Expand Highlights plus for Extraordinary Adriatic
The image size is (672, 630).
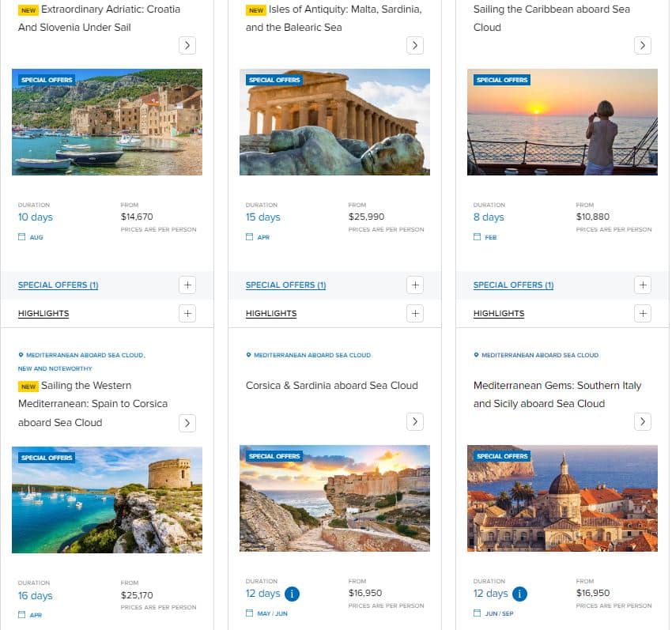pyautogui.click(x=187, y=313)
